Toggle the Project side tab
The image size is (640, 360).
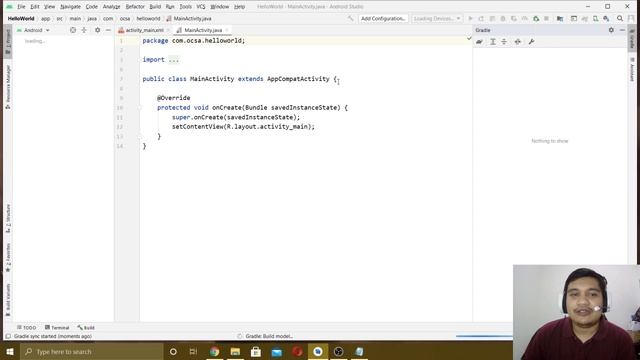[8, 41]
